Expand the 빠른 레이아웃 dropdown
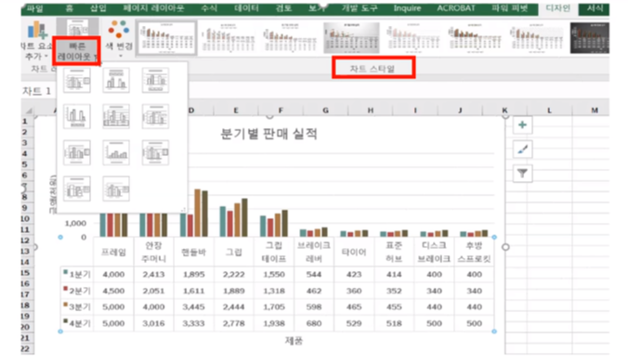The image size is (628, 364). pos(76,51)
